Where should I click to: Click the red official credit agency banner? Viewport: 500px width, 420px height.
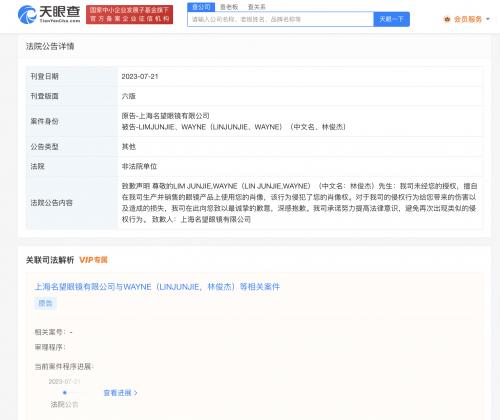129,15
